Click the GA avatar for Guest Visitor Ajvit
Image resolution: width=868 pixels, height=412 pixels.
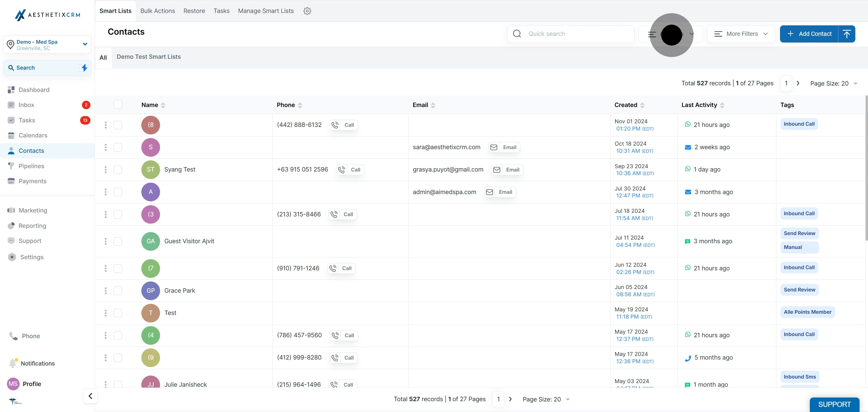click(x=151, y=241)
